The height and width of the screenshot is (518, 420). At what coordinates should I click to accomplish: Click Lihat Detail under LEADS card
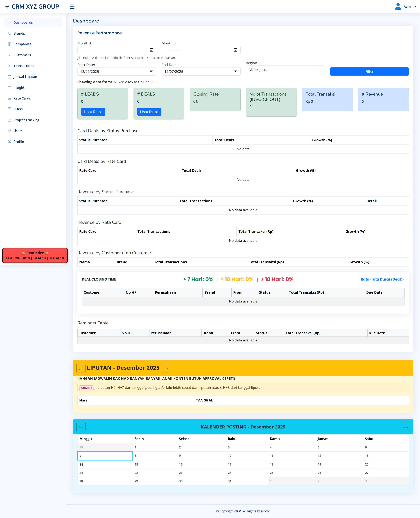pos(93,112)
